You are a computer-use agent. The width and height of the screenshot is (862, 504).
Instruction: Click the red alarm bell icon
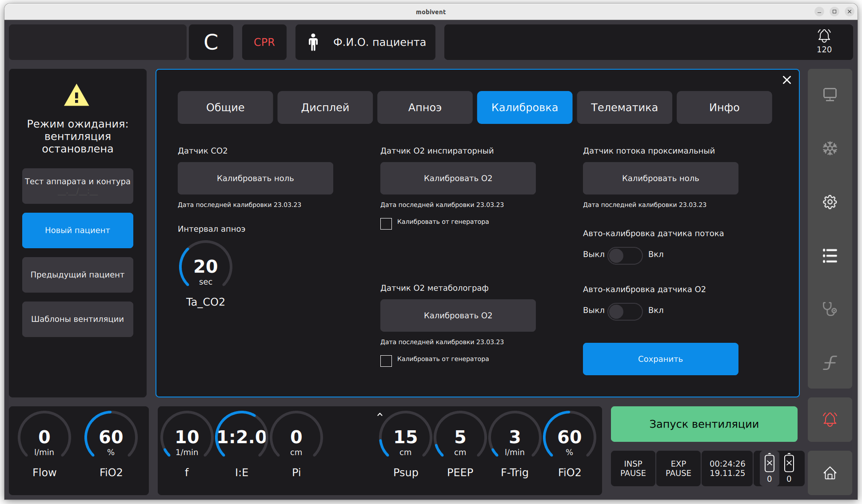(830, 420)
